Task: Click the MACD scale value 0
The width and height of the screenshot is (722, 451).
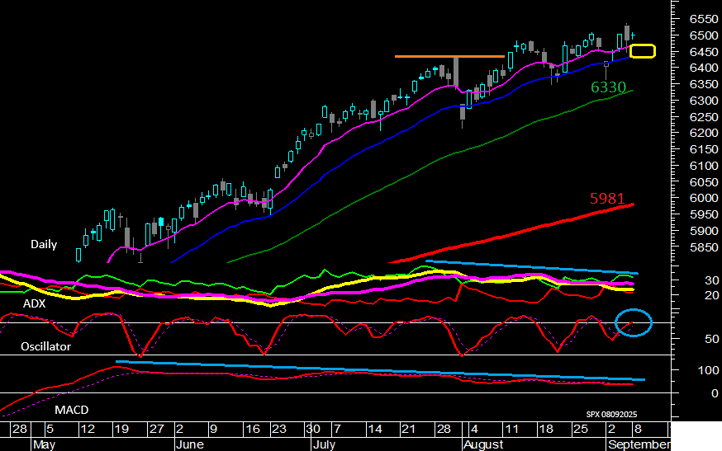Action: click(715, 393)
